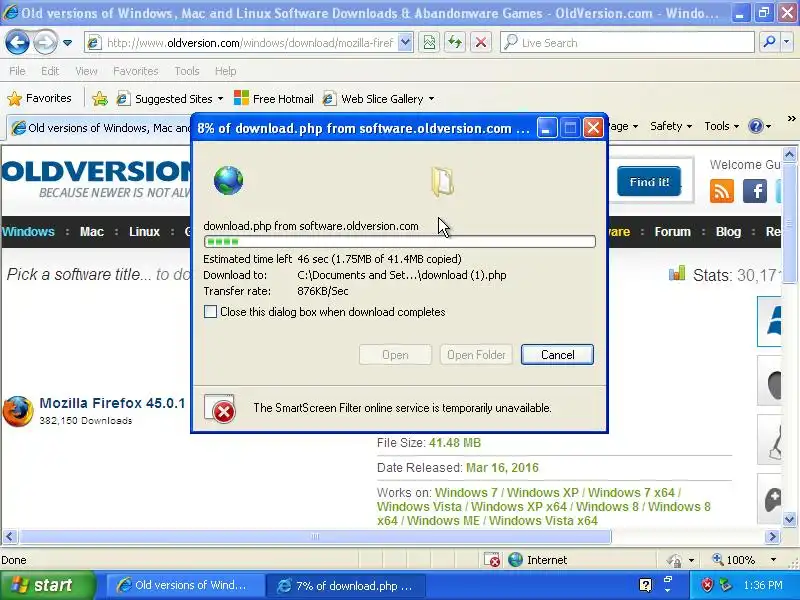The height and width of the screenshot is (600, 800).
Task: Click the Windows navigation link
Action: (x=28, y=232)
